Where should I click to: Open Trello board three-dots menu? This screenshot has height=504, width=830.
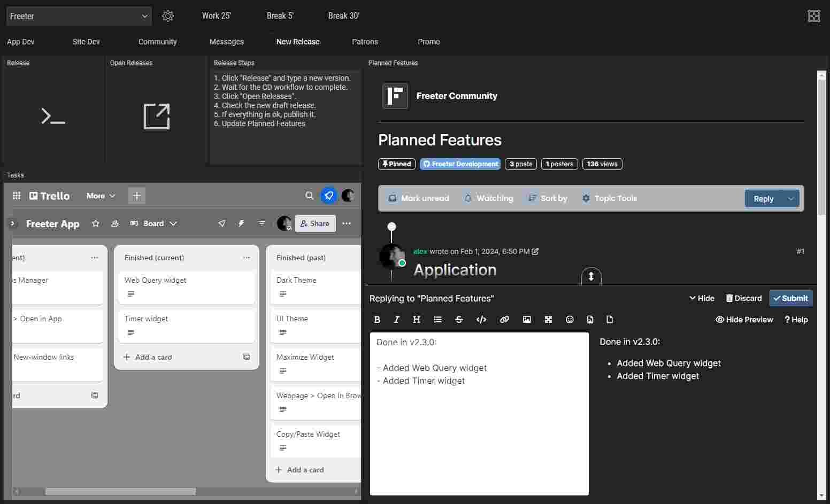pyautogui.click(x=347, y=223)
